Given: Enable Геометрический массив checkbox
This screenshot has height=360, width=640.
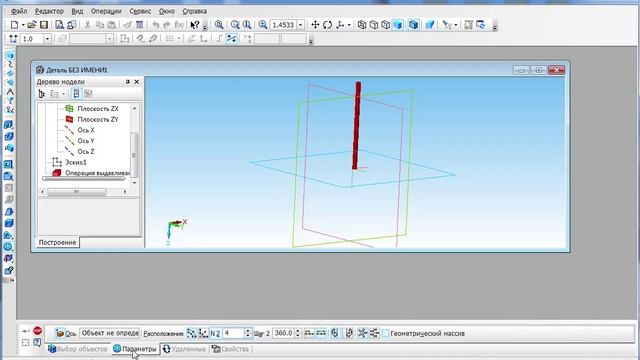Looking at the screenshot, I should pyautogui.click(x=385, y=333).
